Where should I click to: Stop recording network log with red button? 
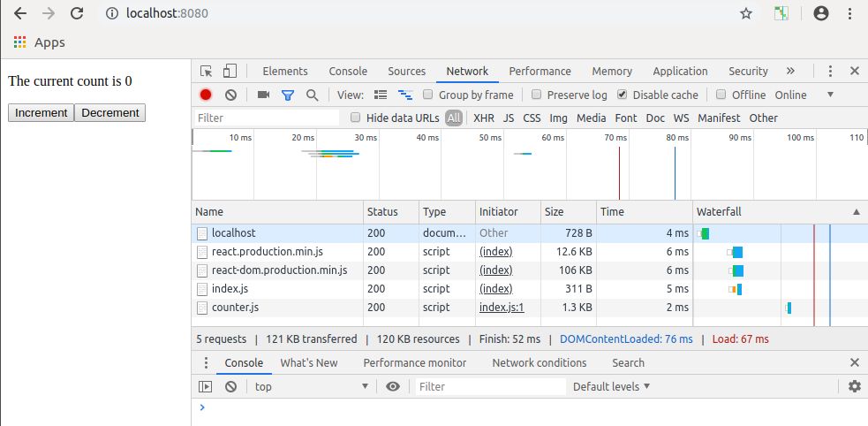click(206, 95)
